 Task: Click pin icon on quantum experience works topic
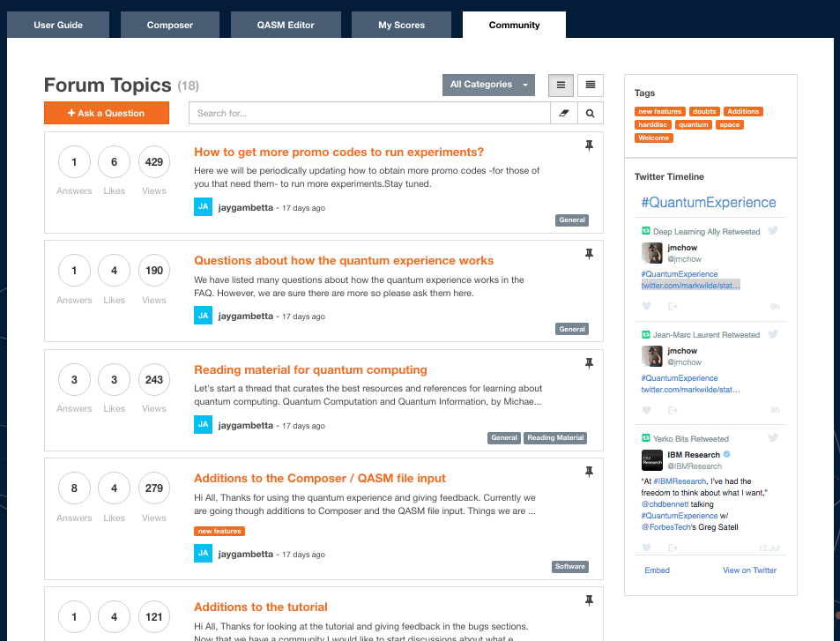click(x=589, y=254)
